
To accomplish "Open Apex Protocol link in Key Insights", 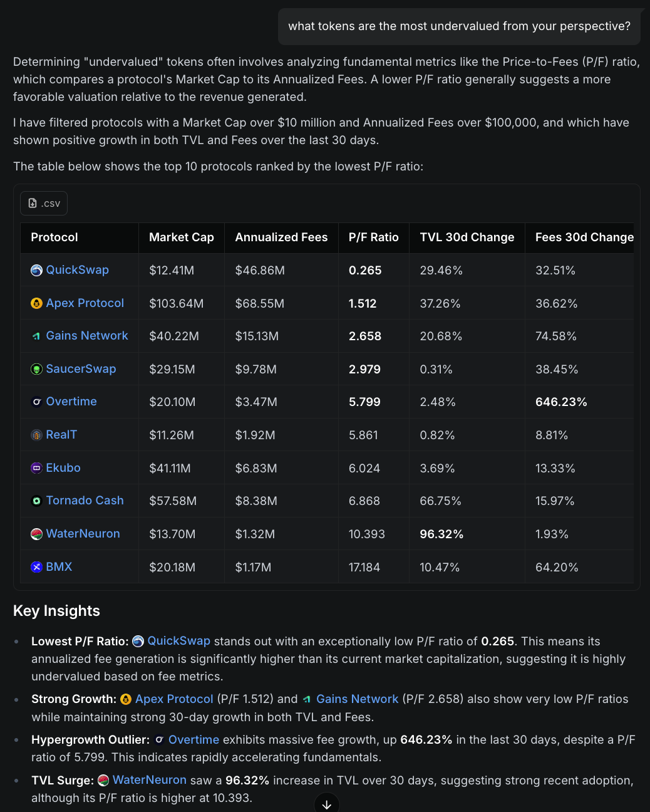I will point(174,699).
